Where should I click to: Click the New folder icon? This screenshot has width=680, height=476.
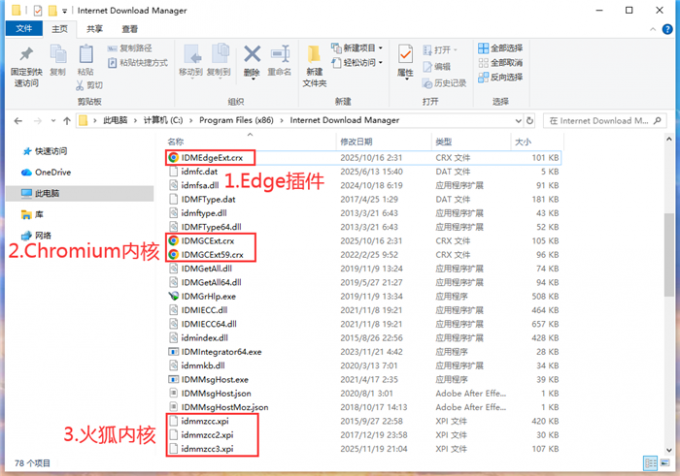[x=314, y=55]
